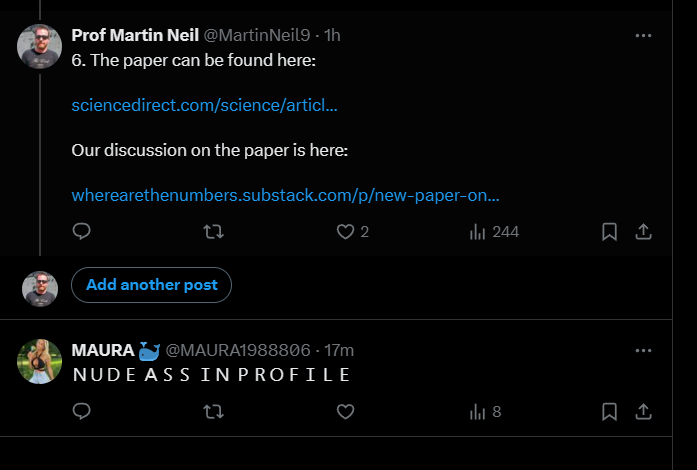Screen dimensions: 697x470
Task: Like MAURA's post
Action: (x=346, y=411)
